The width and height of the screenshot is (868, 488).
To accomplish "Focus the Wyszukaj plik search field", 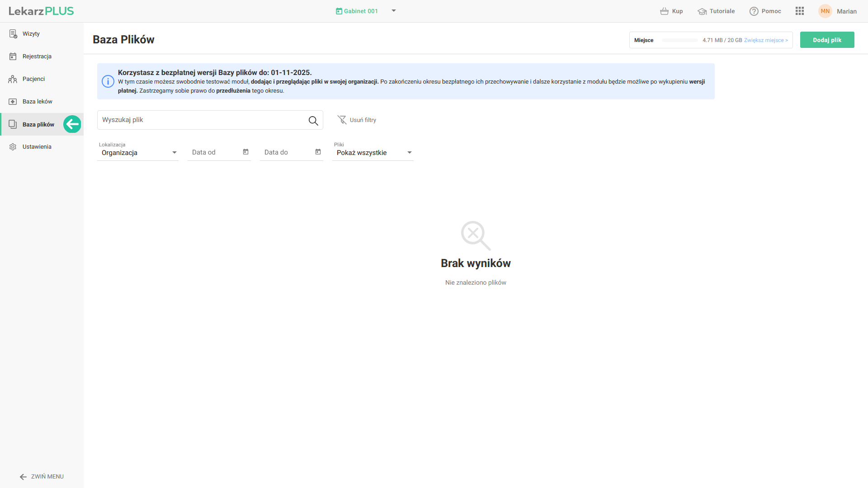I will tap(201, 120).
